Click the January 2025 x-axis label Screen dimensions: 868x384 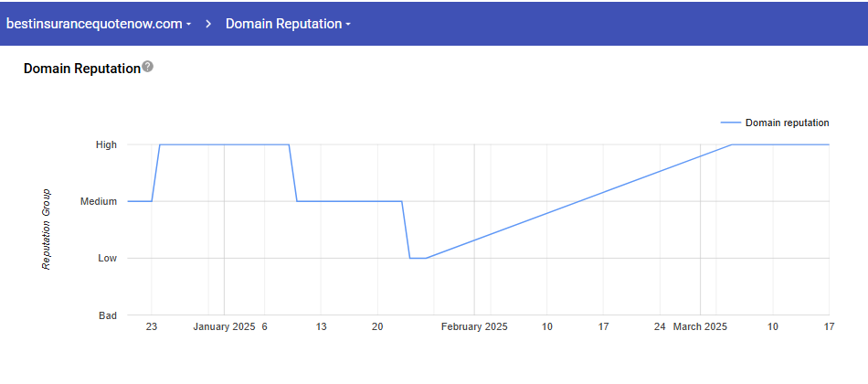(224, 326)
